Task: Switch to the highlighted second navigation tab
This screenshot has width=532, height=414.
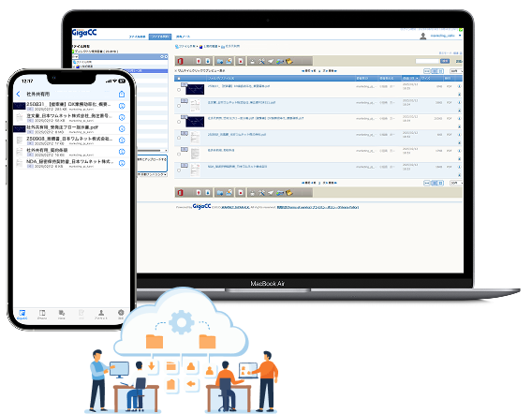Action: click(160, 37)
